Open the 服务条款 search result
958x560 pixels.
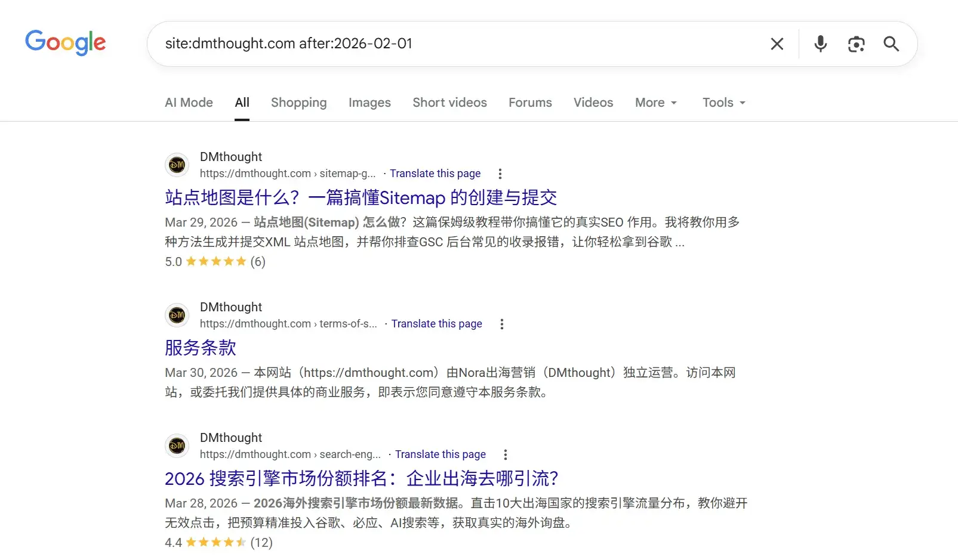click(x=200, y=348)
